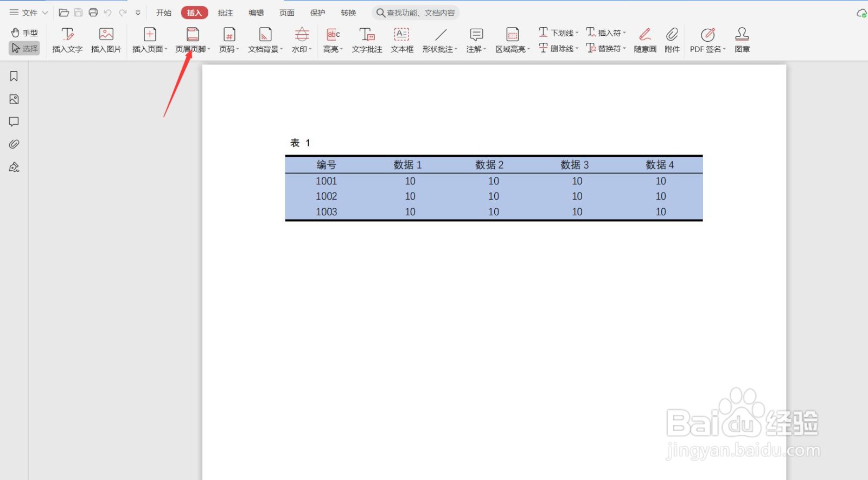The width and height of the screenshot is (868, 480).
Task: Click the table header 数据 1
Action: point(408,165)
